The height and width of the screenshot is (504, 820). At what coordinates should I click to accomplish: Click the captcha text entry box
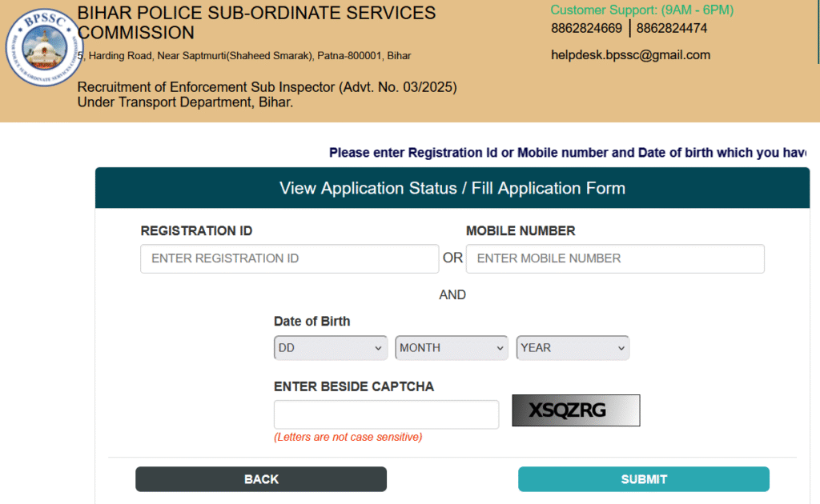386,414
